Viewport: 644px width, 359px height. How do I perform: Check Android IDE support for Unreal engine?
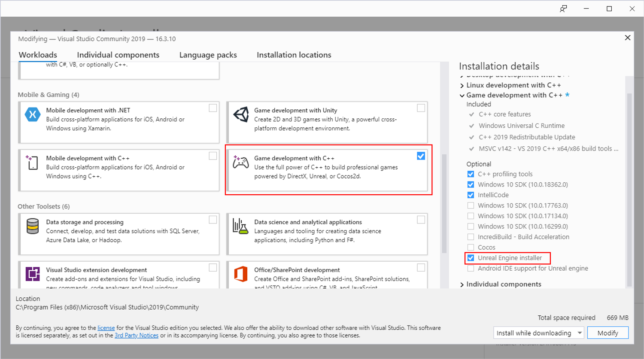(x=471, y=268)
